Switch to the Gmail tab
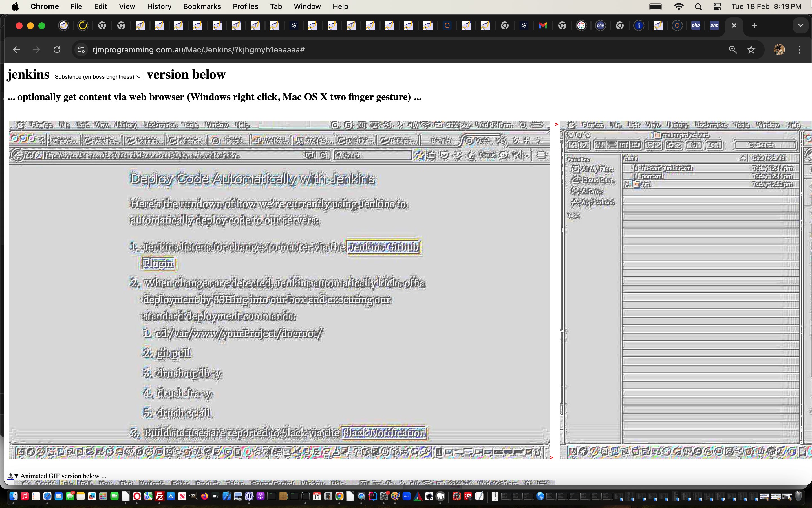 tap(543, 25)
